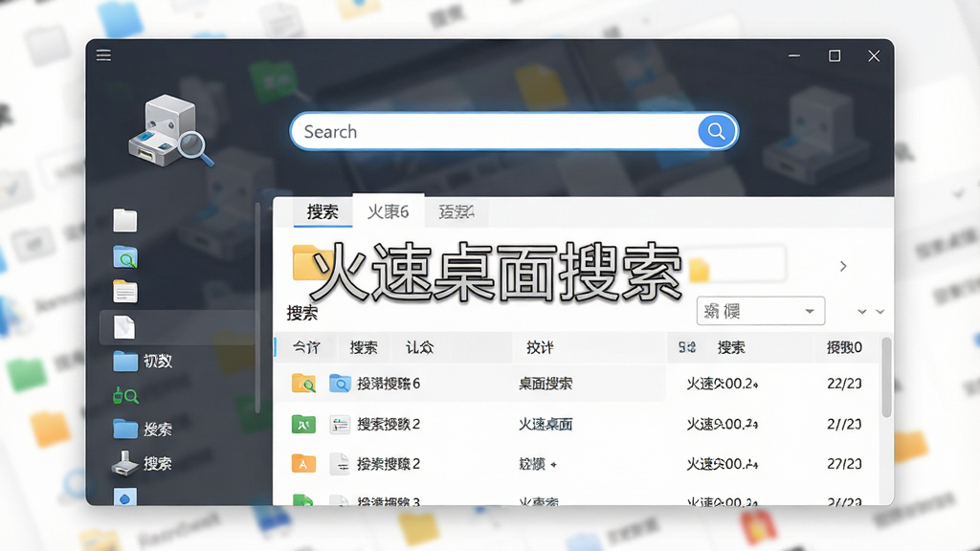Screen dimensions: 980x551
Task: Click the orange A icon in the third row
Action: click(303, 464)
